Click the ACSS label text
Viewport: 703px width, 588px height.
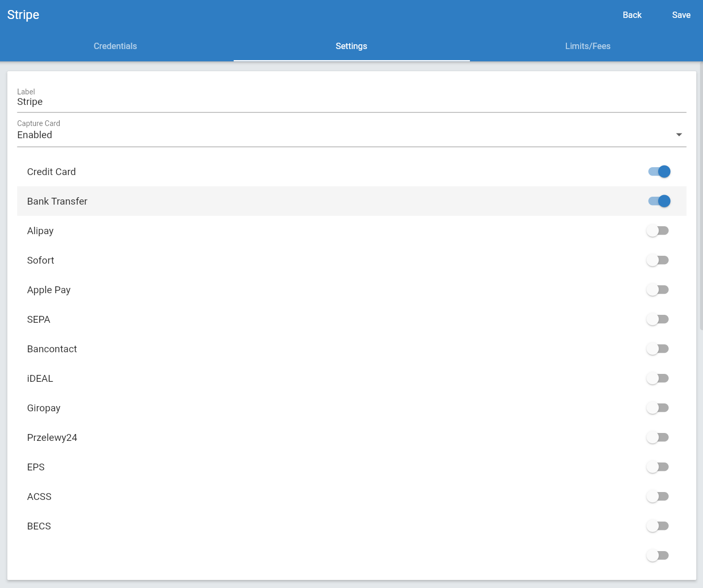(40, 496)
